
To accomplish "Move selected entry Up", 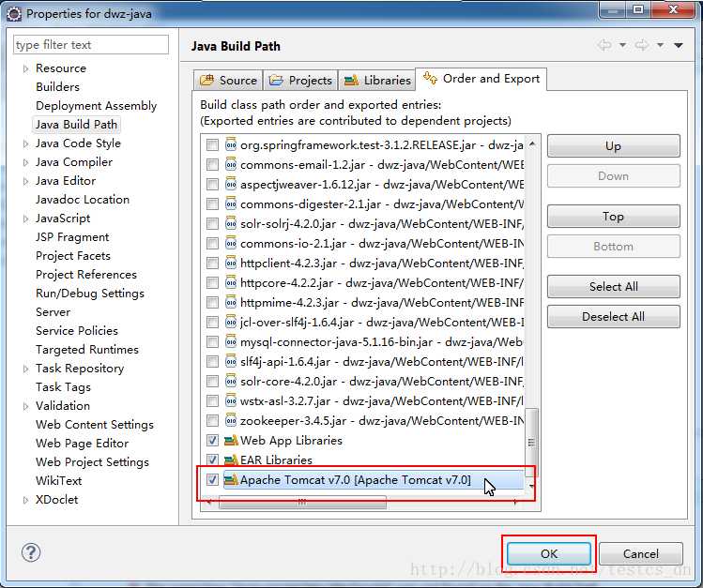I will (x=613, y=146).
